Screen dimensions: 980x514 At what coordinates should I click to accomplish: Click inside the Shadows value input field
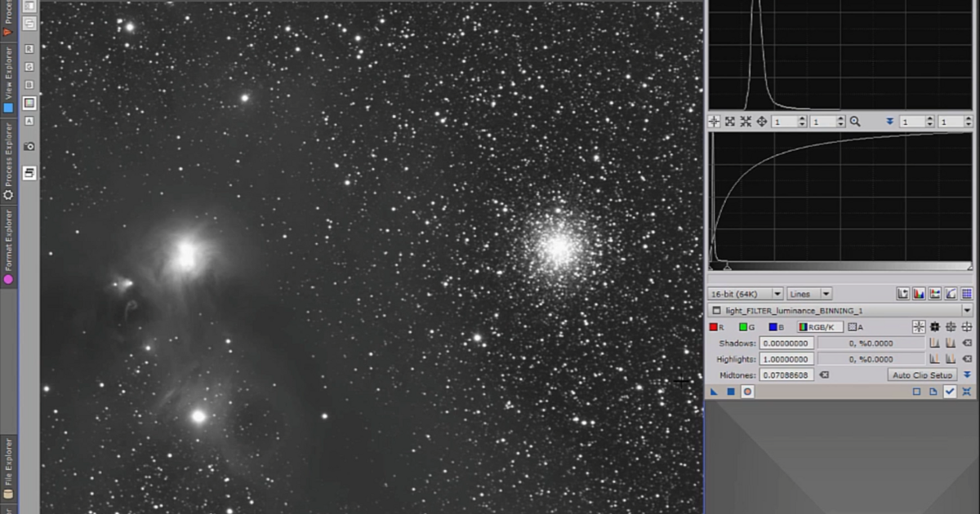pos(786,343)
